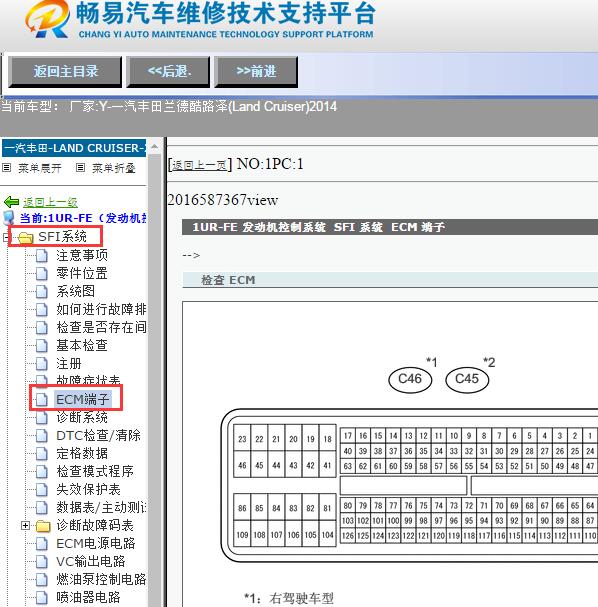This screenshot has height=607, width=598.
Task: Click the 一汽丰田-LAND CRUISER header
Action: (x=74, y=148)
